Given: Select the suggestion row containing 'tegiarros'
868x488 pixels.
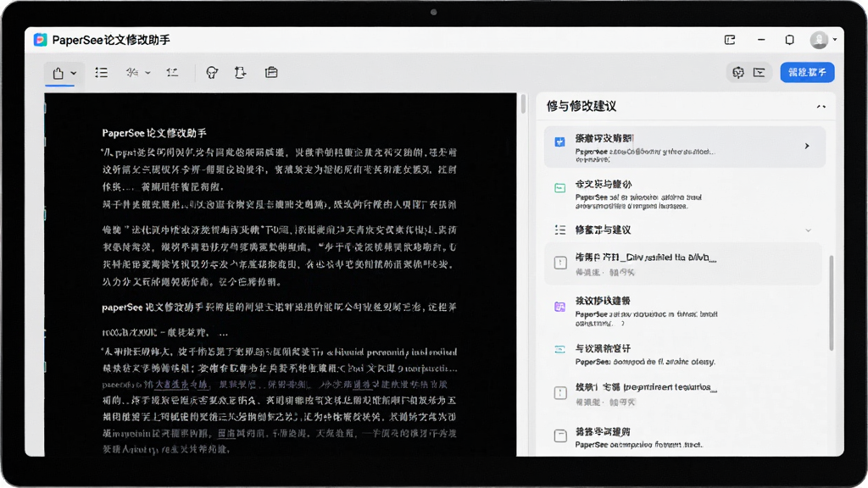Looking at the screenshot, I should 683,394.
